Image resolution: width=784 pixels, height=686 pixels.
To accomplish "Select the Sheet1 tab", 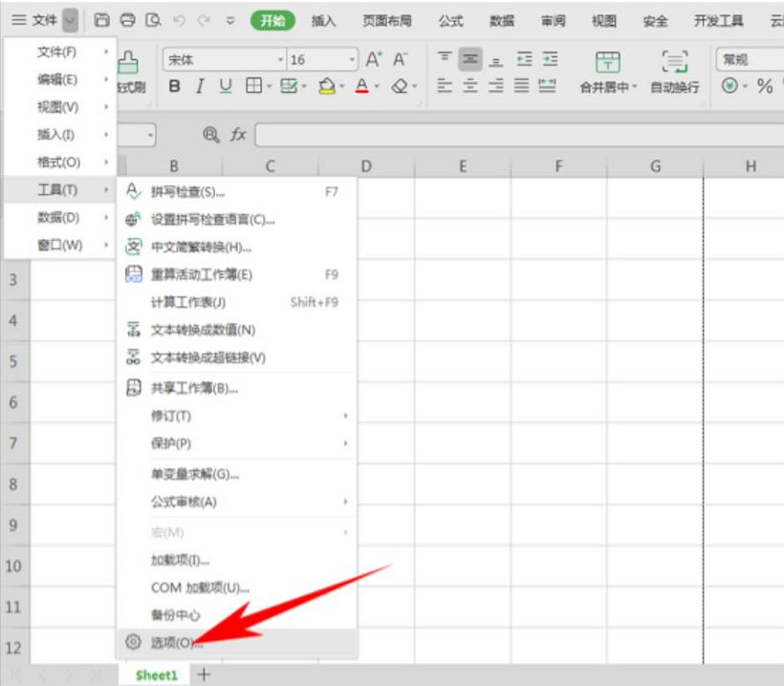I will click(156, 675).
